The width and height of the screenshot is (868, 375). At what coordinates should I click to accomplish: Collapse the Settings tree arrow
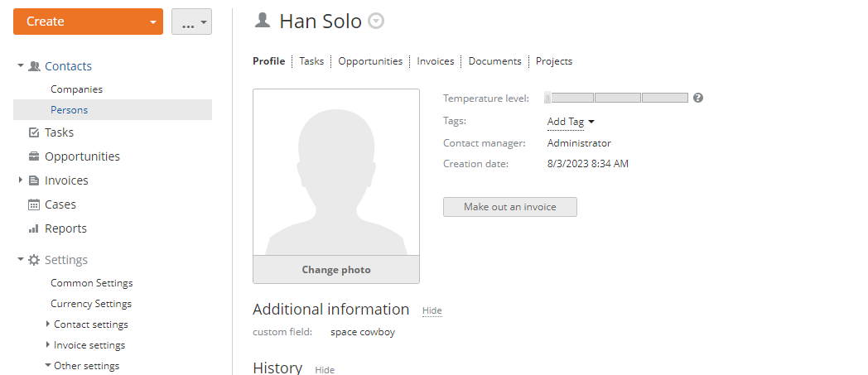point(21,259)
